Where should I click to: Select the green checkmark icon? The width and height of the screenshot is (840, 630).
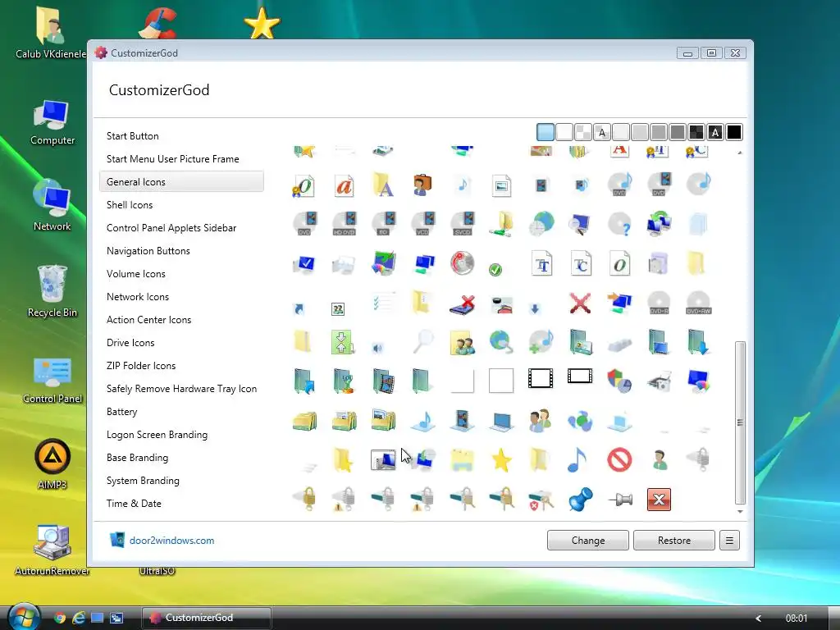coord(495,269)
